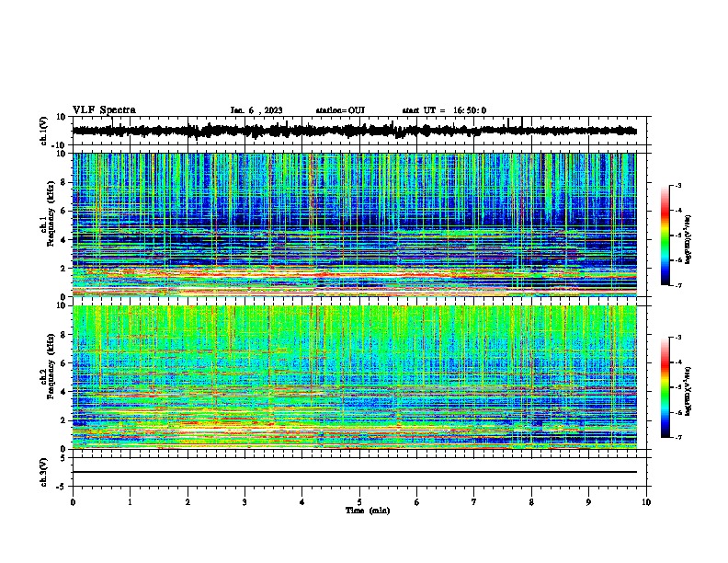Click time axis tick label "9"
This screenshot has width=728, height=563.
(588, 502)
